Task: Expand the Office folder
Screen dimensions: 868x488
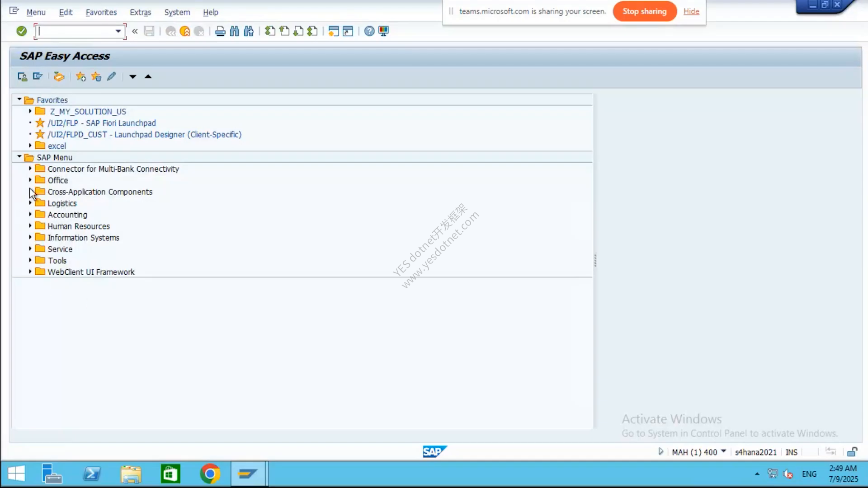Action: point(30,180)
